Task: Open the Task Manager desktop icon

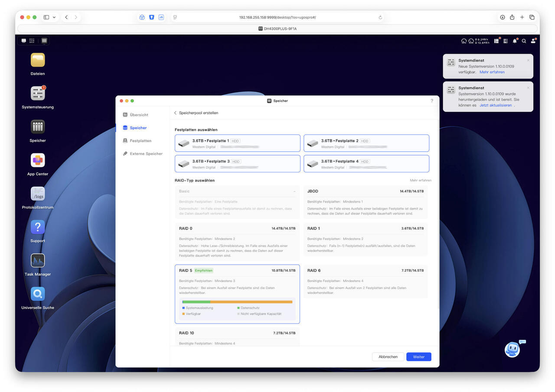Action: click(38, 261)
